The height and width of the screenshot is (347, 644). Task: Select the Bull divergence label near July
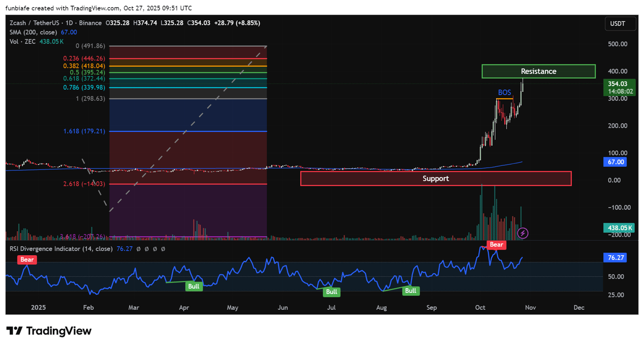331,292
